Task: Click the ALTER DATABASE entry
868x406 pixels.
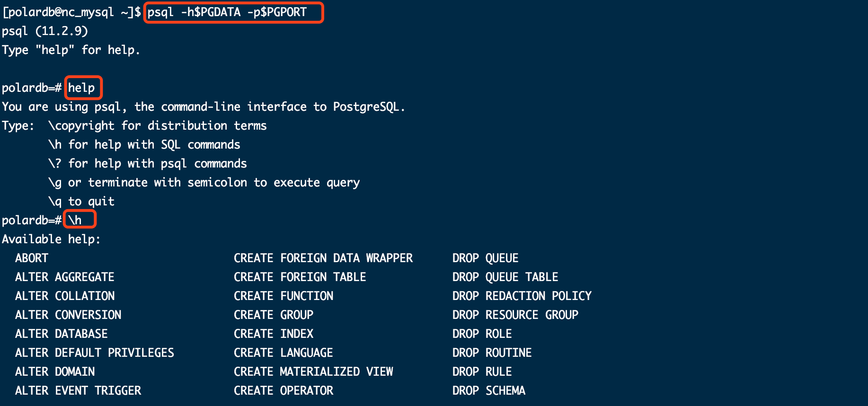Action: (x=62, y=334)
